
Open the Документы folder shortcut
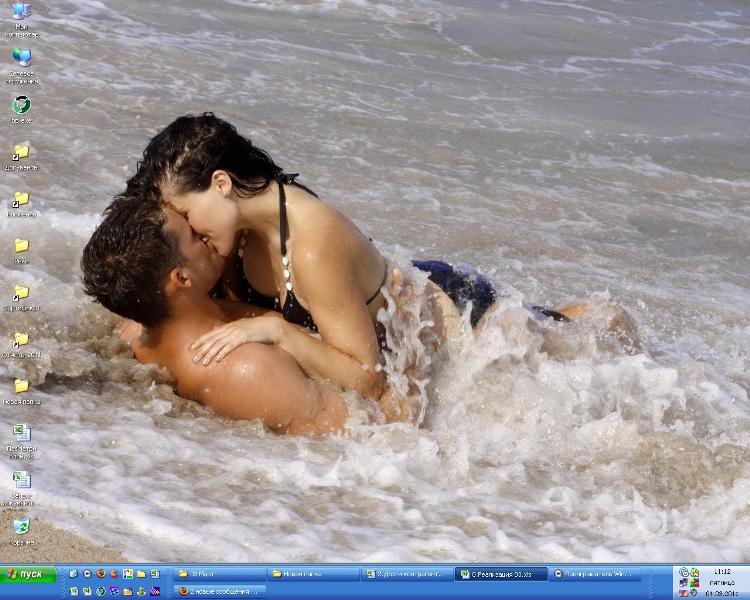pos(21,152)
